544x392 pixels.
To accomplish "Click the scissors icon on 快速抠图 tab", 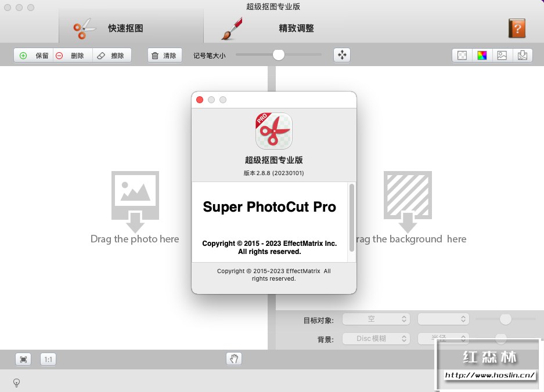I will [x=84, y=29].
